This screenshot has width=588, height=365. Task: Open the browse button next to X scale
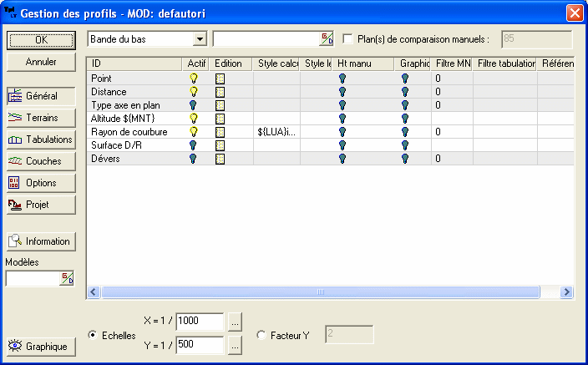tap(236, 321)
